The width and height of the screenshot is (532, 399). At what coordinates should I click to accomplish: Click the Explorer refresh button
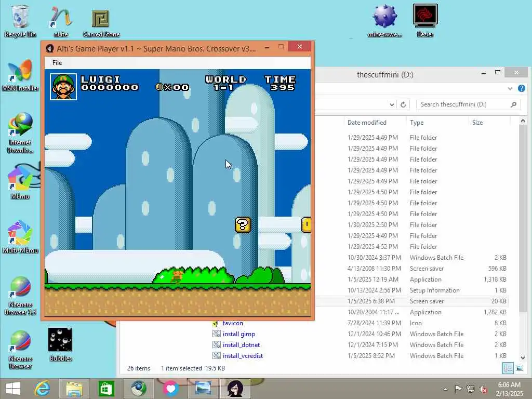(x=403, y=104)
